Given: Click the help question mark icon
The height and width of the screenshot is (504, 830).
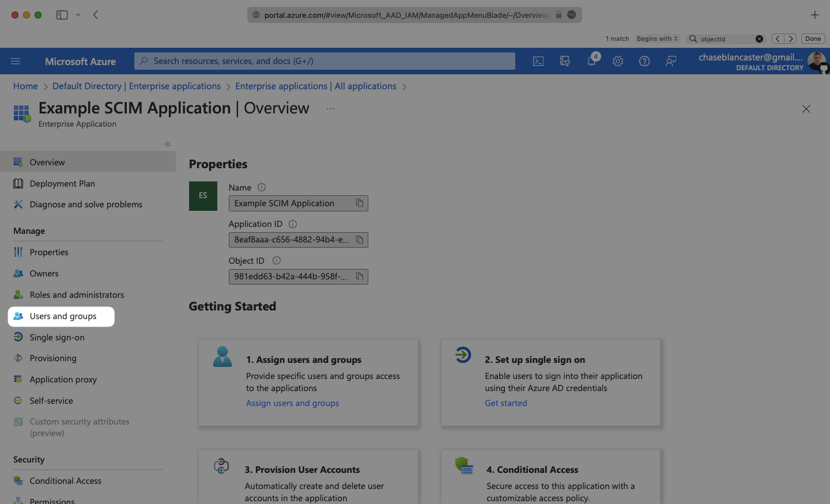Looking at the screenshot, I should [x=644, y=61].
